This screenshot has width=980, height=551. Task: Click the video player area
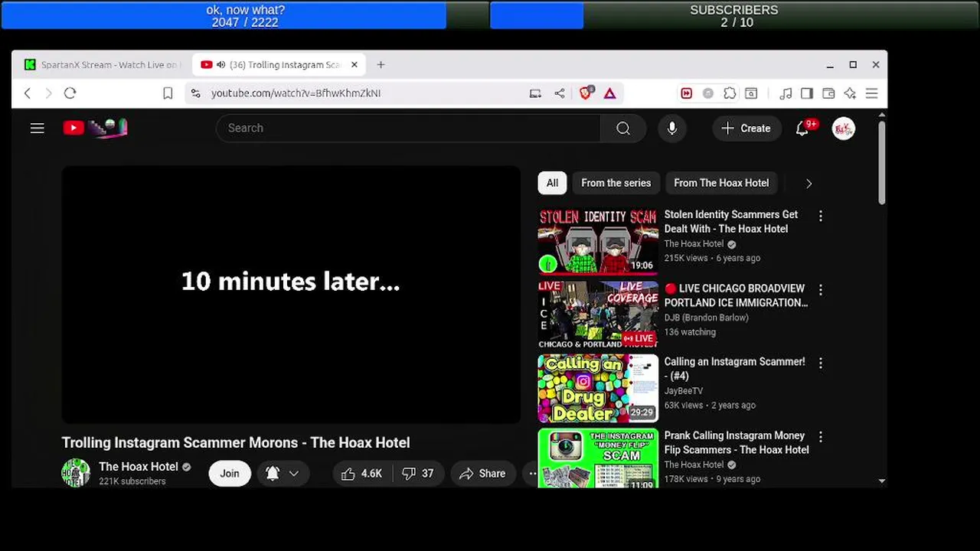pyautogui.click(x=291, y=295)
